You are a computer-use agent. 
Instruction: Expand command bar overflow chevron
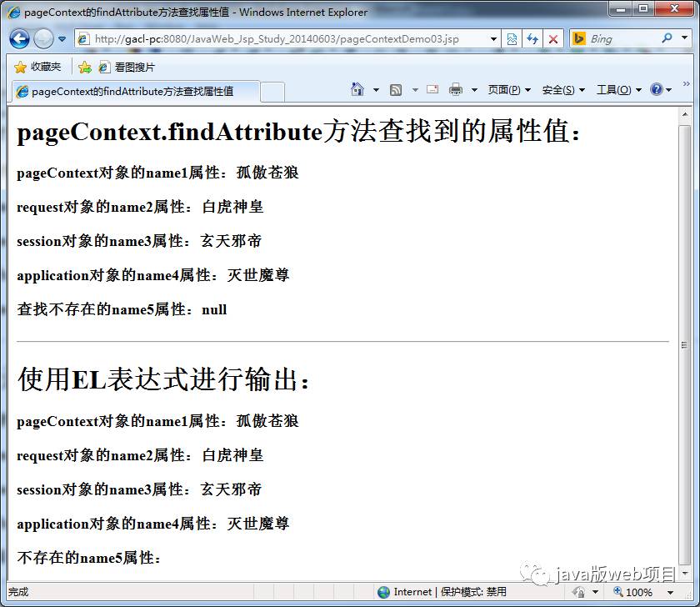point(686,84)
